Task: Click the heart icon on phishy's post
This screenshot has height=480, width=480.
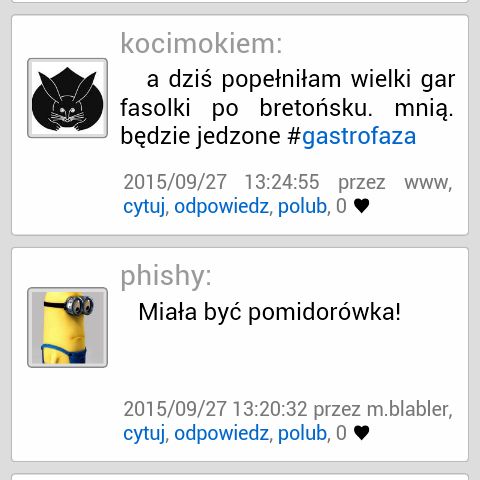Action: (x=361, y=433)
